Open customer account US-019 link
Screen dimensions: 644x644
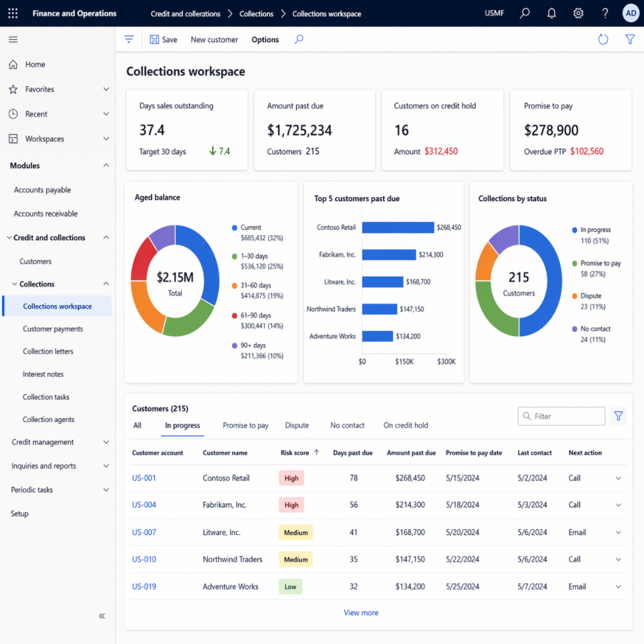144,587
